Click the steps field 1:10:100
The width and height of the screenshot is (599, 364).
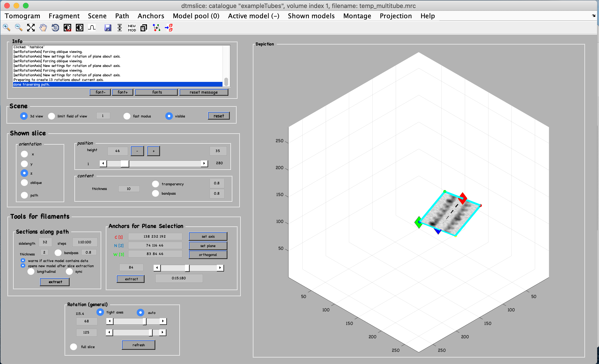tap(85, 242)
